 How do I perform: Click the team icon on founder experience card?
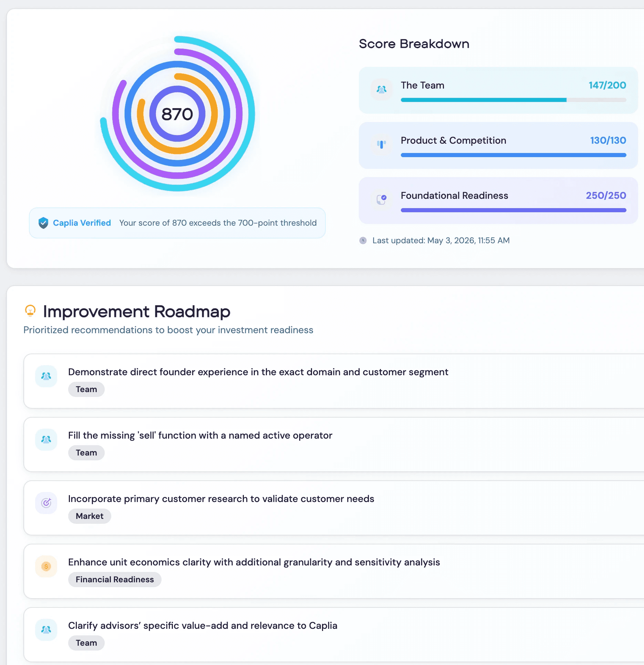(x=46, y=376)
